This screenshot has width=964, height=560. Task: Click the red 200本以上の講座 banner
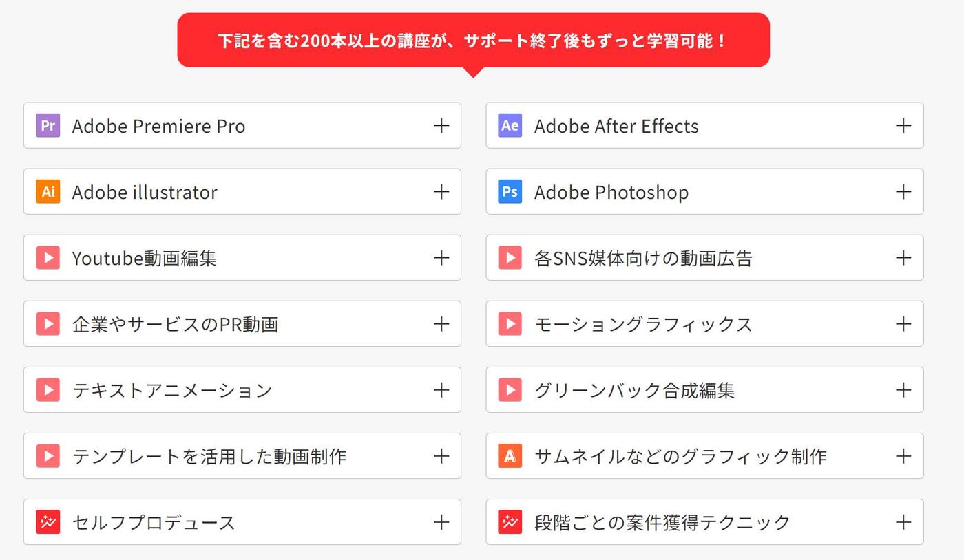pos(473,41)
